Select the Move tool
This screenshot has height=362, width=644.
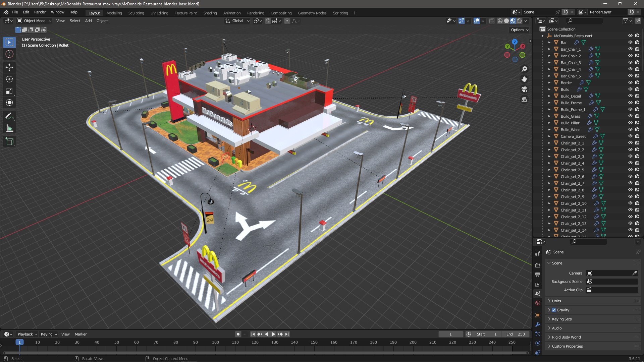click(x=9, y=67)
